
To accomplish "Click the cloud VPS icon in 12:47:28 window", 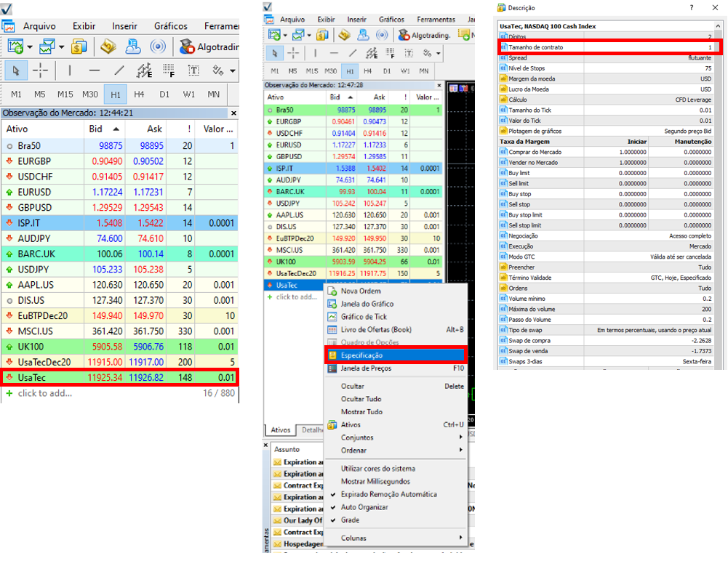I will pyautogui.click(x=363, y=35).
